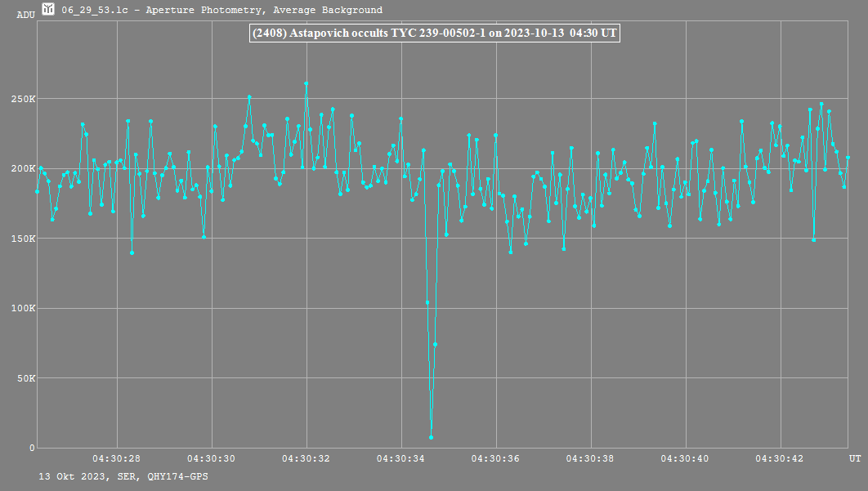Click the 04:30:36 time axis label
The height and width of the screenshot is (491, 868).
pos(496,459)
